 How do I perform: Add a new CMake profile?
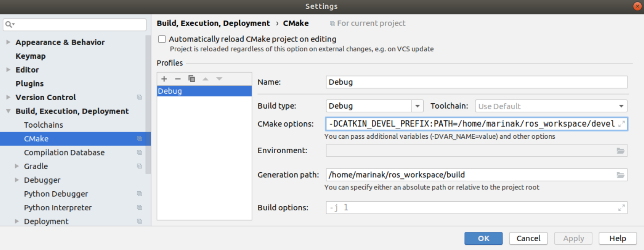point(164,79)
